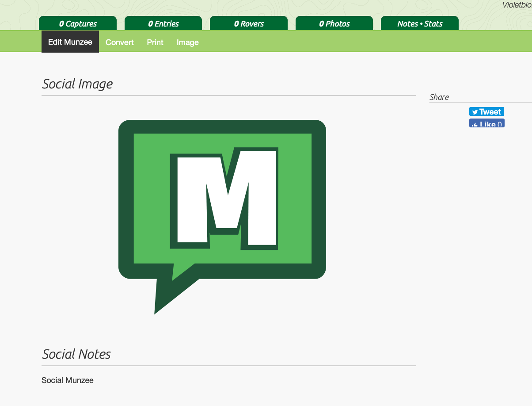Select Edit Munzee in the green bar
Image resolution: width=532 pixels, height=406 pixels.
[70, 42]
